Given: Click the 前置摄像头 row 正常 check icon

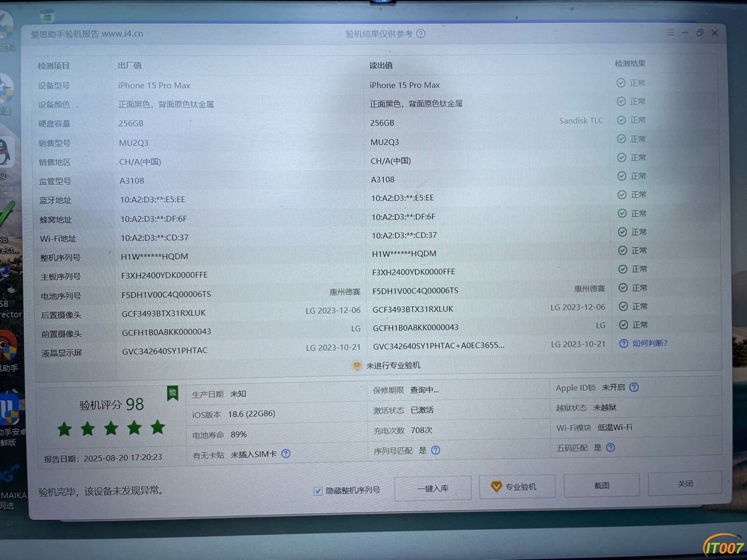Looking at the screenshot, I should [624, 325].
